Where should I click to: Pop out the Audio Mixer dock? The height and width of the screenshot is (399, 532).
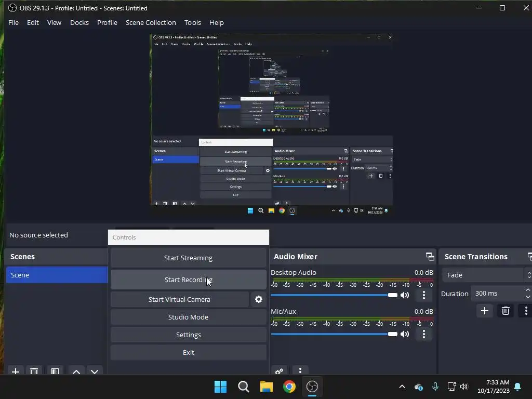(430, 257)
